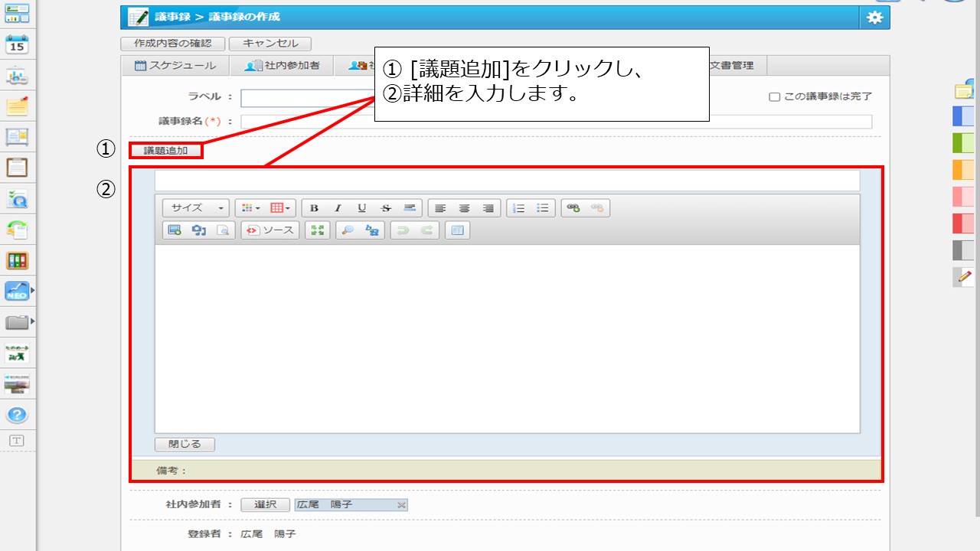Select the green color label swatch
The image size is (980, 551).
[x=962, y=142]
